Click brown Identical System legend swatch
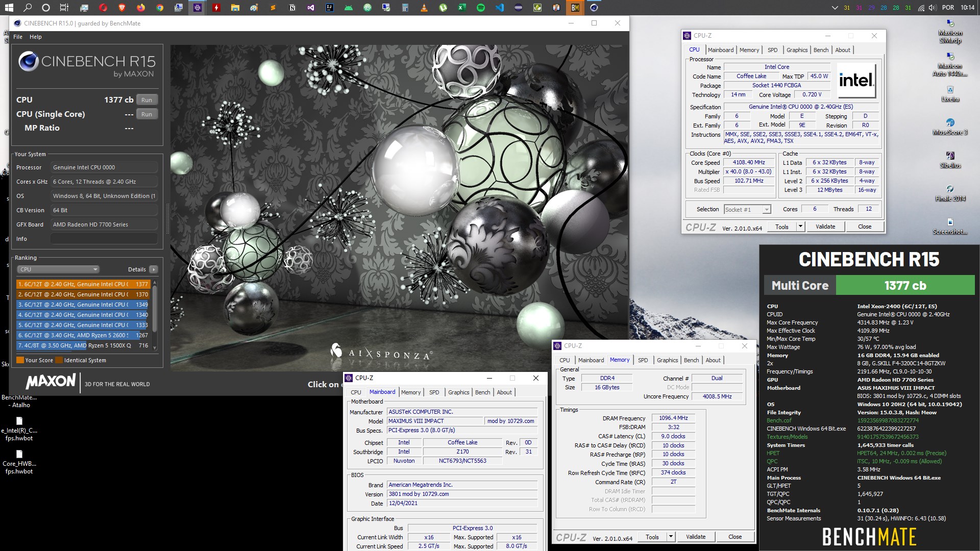This screenshot has height=551, width=980. click(59, 360)
